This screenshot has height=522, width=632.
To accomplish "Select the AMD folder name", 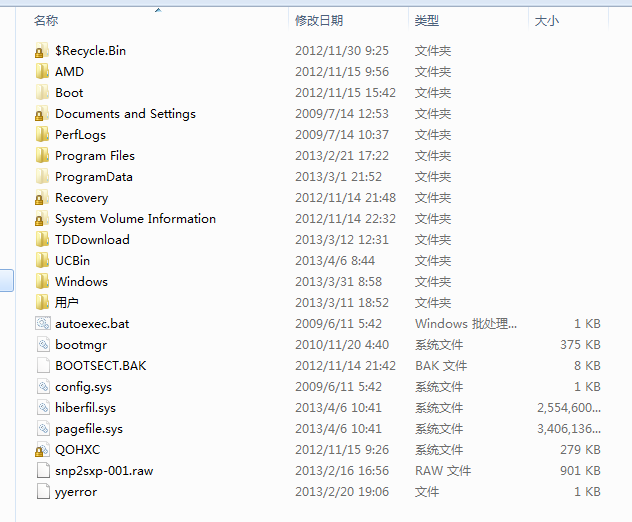I will click(69, 72).
